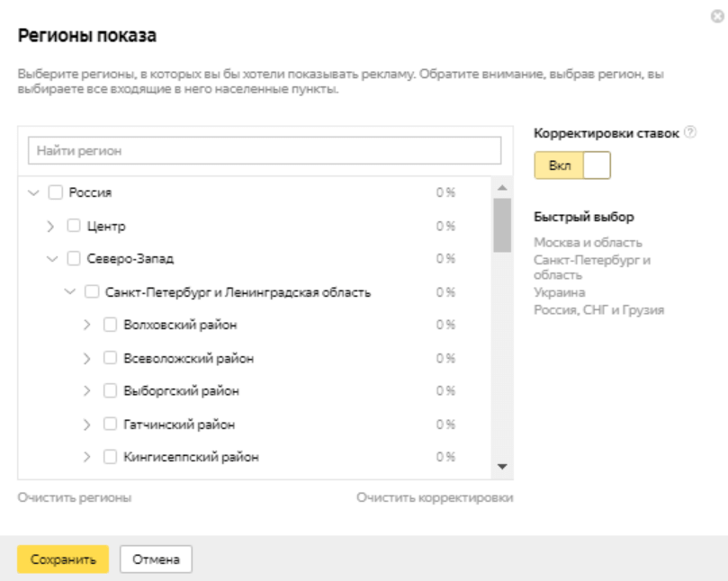Toggle the Корректировки ставок switch
This screenshot has width=728, height=581.
[572, 165]
